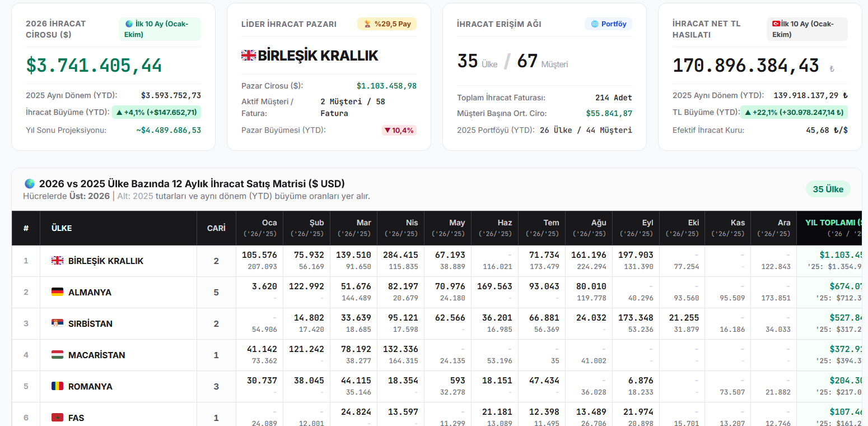Viewport: 868px width, 426px height.
Task: Click the $55.841,87 average revenue per customer
Action: [x=609, y=113]
